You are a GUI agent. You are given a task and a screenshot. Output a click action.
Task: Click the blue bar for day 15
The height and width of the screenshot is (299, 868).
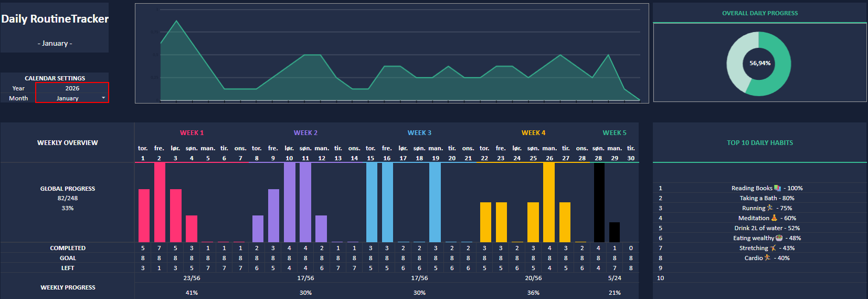(372, 202)
